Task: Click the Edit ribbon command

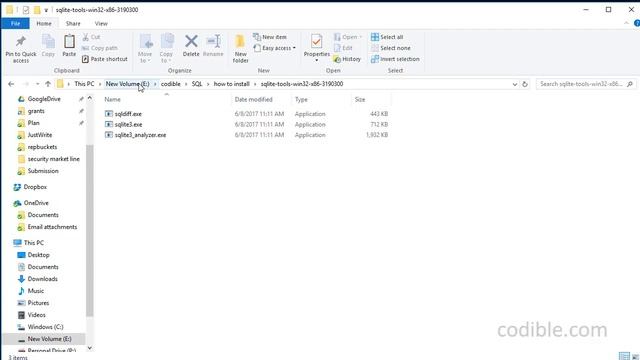Action: (x=343, y=48)
